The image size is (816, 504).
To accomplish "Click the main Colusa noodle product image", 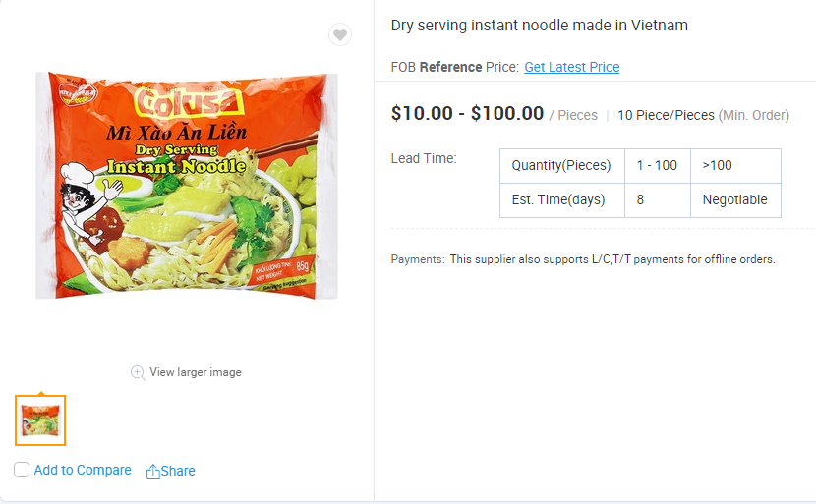I will [187, 186].
